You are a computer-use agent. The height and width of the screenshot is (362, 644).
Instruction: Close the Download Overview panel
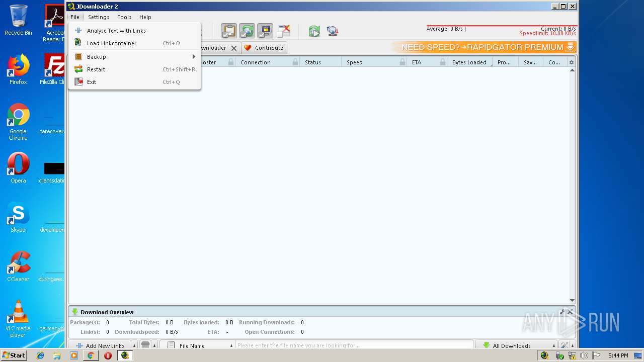(x=571, y=312)
